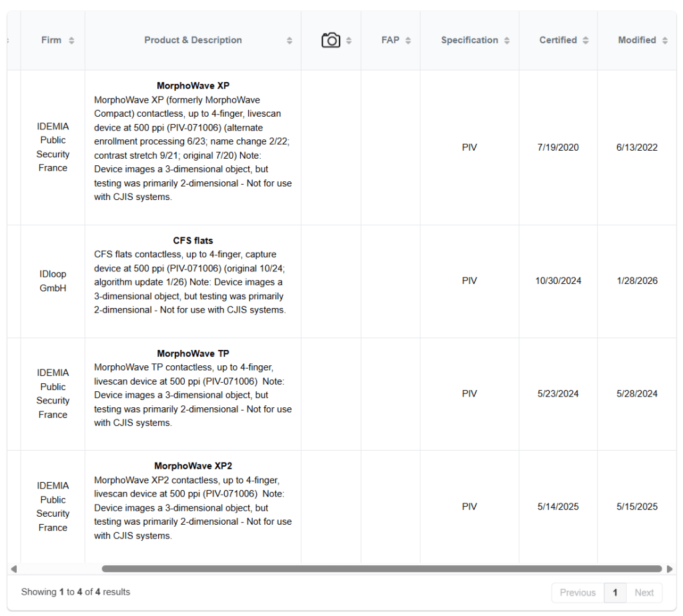This screenshot has width=683, height=616.
Task: Click sort arrows beside Modified header
Action: (665, 41)
